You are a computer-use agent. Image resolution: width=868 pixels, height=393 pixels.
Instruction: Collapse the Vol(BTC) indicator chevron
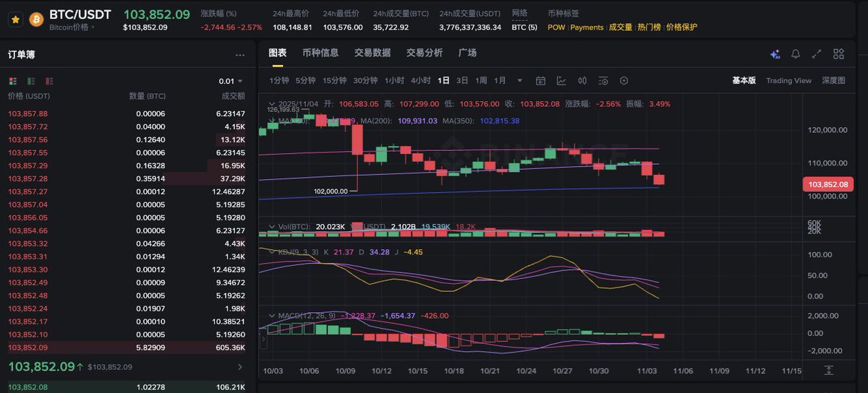pyautogui.click(x=272, y=227)
